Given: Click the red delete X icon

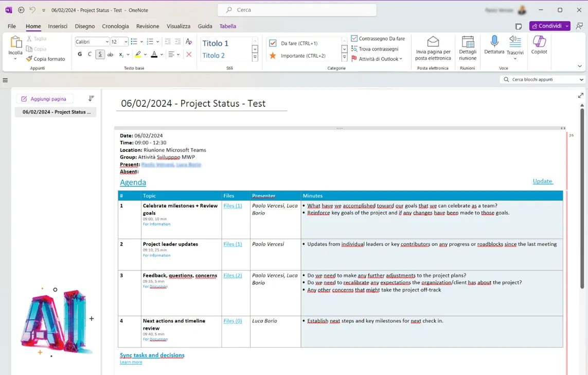Looking at the screenshot, I should click(x=189, y=55).
